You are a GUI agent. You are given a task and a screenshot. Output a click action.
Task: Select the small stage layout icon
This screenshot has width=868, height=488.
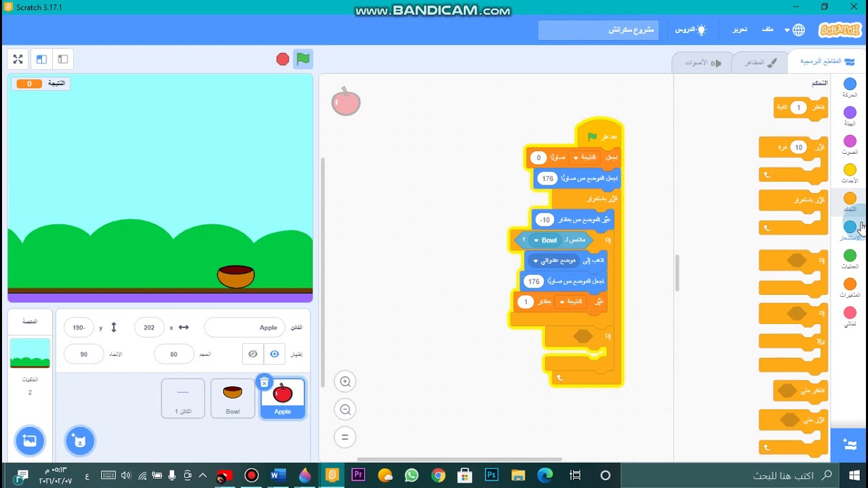pos(63,59)
